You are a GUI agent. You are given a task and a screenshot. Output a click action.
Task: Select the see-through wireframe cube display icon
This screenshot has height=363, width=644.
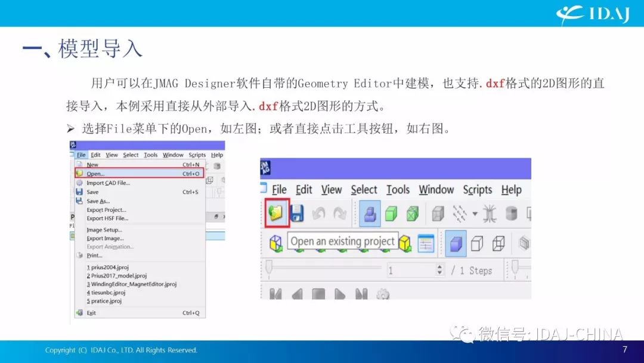click(498, 244)
